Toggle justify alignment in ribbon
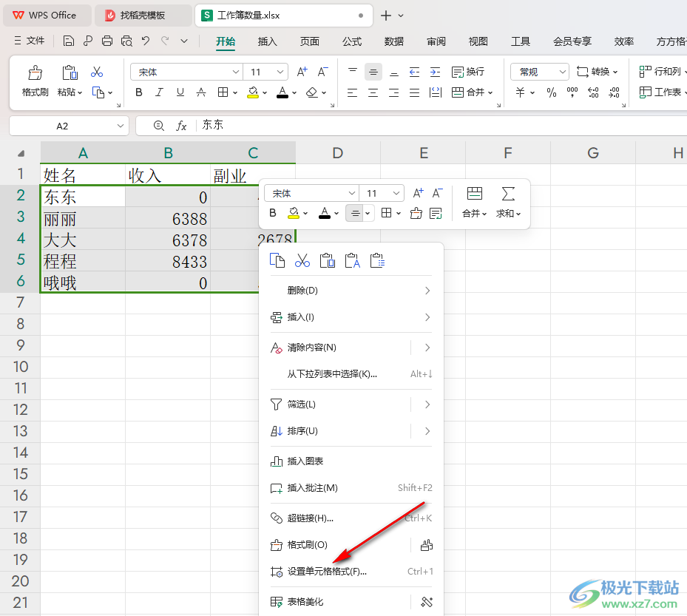 [x=414, y=92]
